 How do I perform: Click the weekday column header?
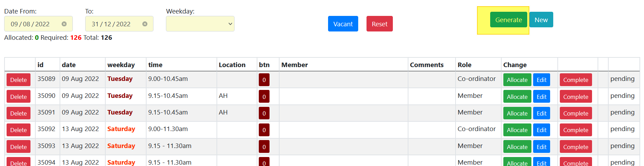pos(121,65)
